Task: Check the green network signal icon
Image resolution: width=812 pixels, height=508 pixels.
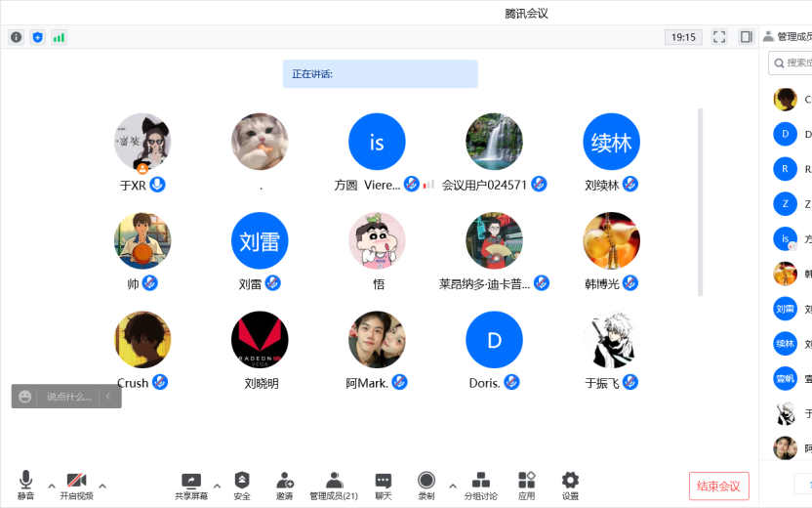Action: (x=59, y=37)
